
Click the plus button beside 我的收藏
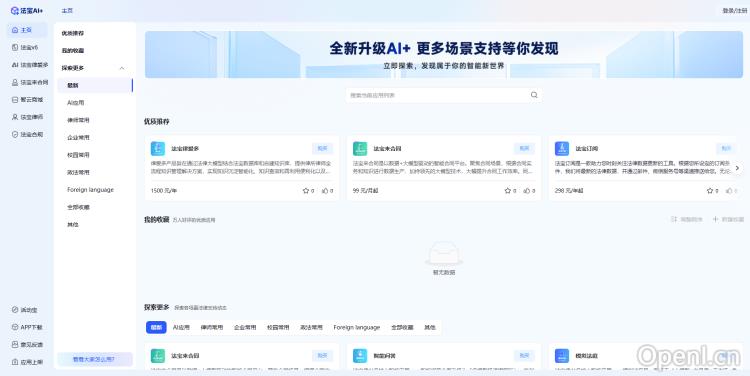click(728, 219)
